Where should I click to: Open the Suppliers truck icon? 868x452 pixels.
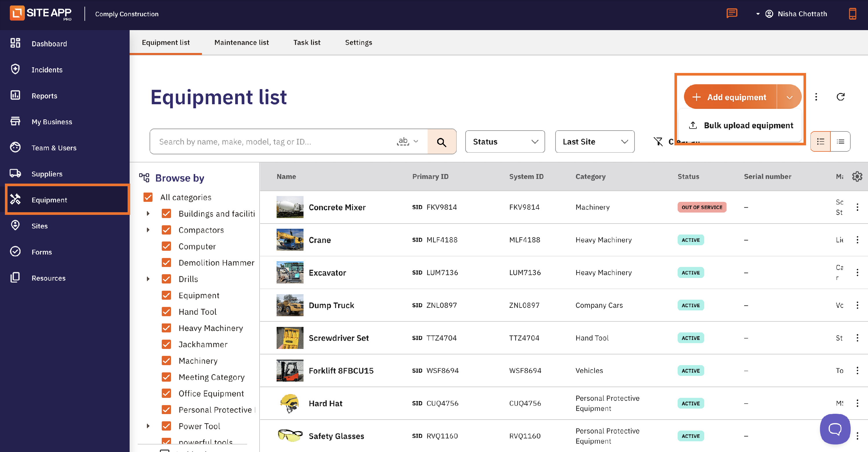point(15,173)
